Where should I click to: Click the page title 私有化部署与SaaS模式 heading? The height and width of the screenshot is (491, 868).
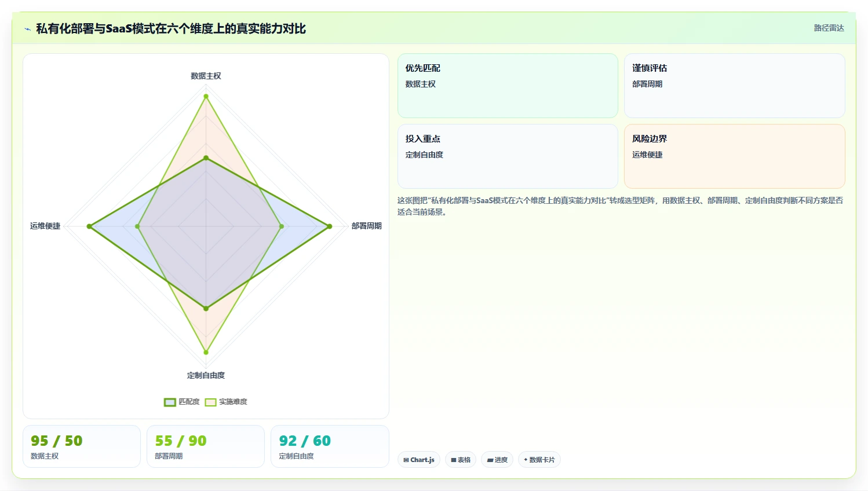(x=171, y=28)
